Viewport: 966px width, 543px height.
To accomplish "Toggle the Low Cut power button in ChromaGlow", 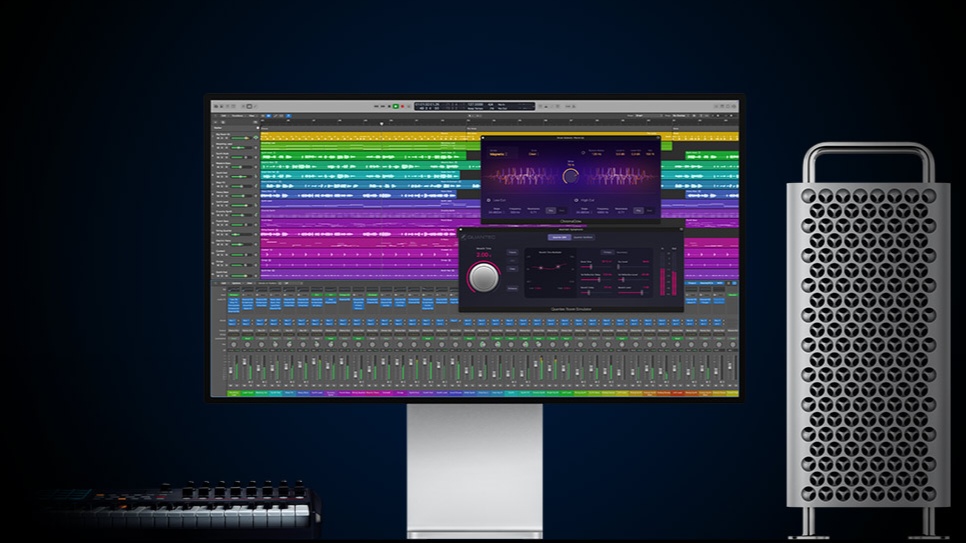I will coord(489,200).
